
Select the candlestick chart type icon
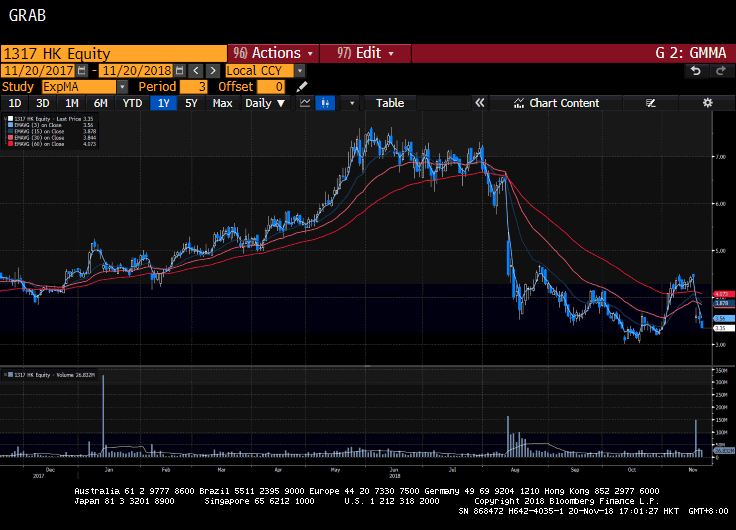(x=325, y=103)
